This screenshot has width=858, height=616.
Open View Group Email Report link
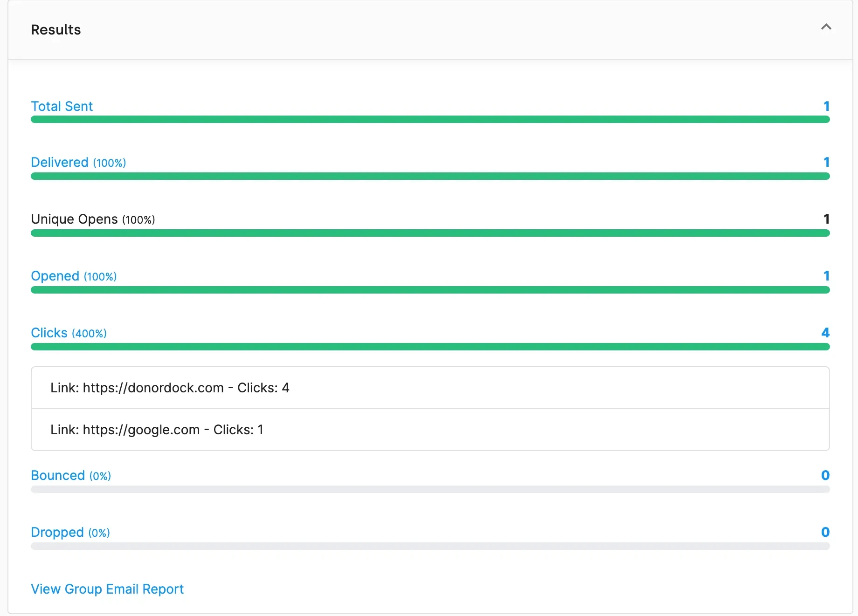(107, 589)
